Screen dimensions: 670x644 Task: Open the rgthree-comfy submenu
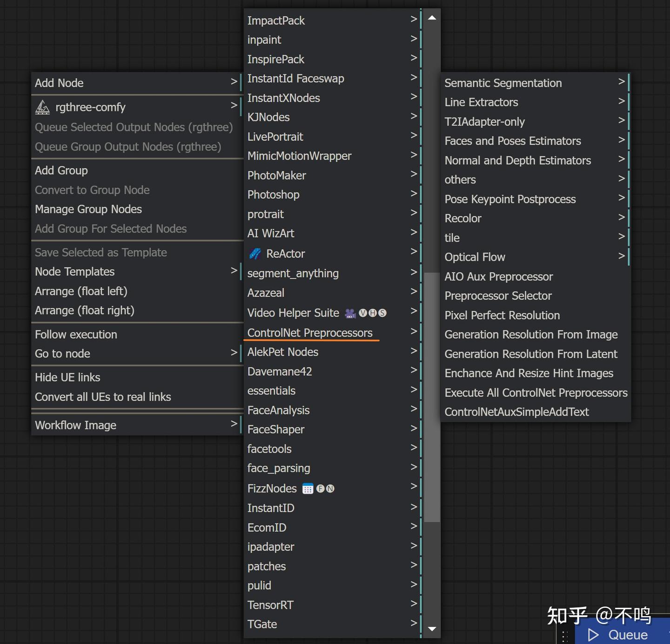point(137,107)
